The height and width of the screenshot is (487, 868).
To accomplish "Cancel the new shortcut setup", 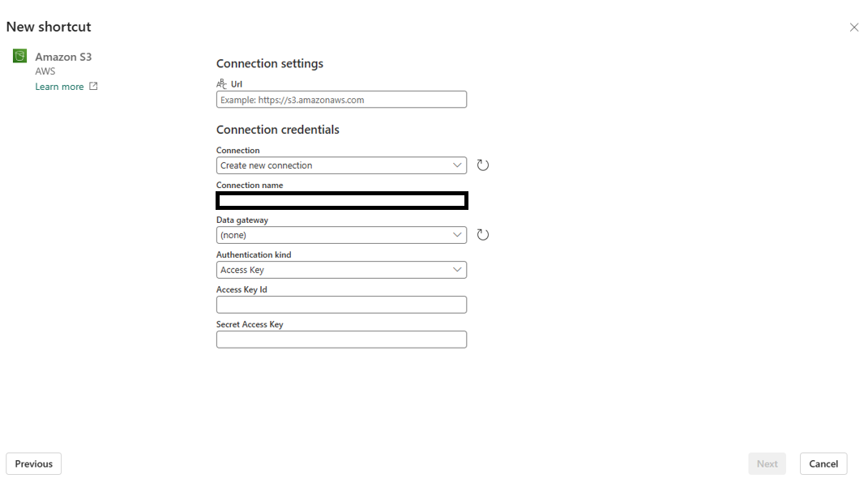I will coord(823,464).
